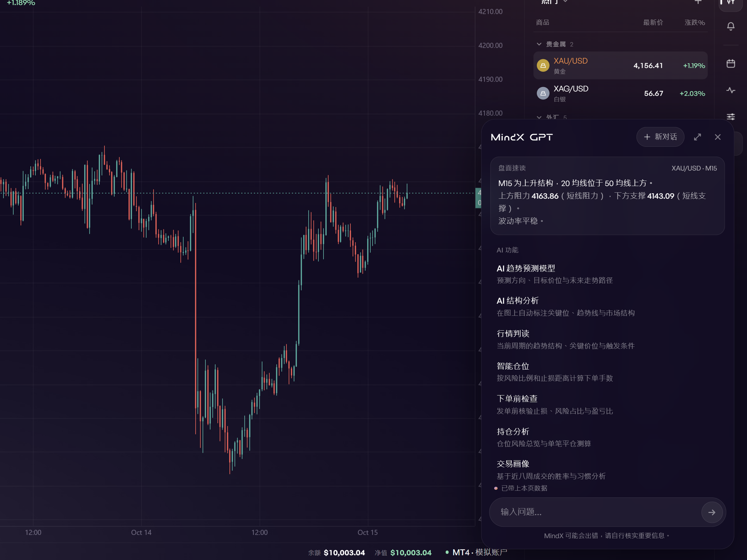The height and width of the screenshot is (560, 747).
Task: Send the question with arrow button
Action: tap(712, 512)
